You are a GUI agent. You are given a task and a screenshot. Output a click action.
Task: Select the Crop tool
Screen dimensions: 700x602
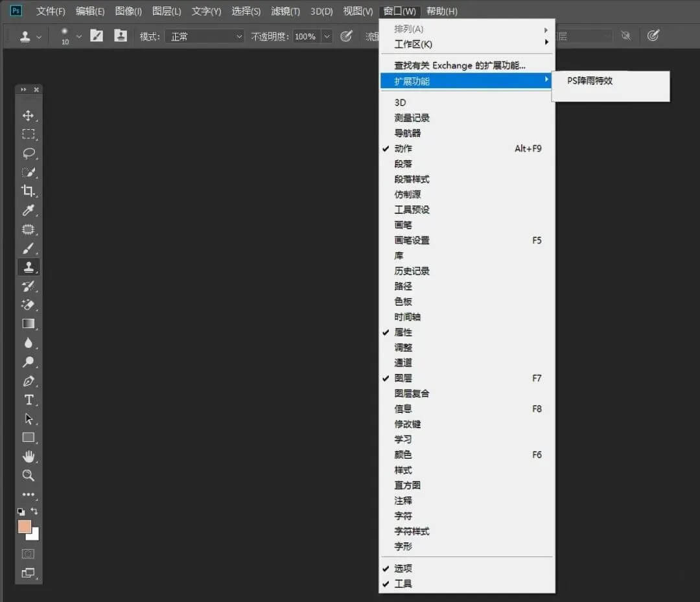[x=28, y=191]
